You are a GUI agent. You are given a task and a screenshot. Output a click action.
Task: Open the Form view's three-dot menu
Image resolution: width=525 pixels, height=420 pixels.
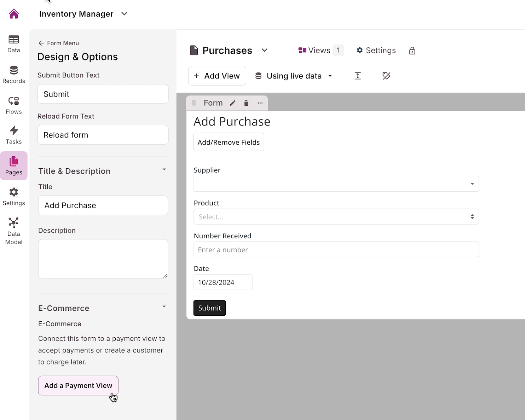[260, 103]
